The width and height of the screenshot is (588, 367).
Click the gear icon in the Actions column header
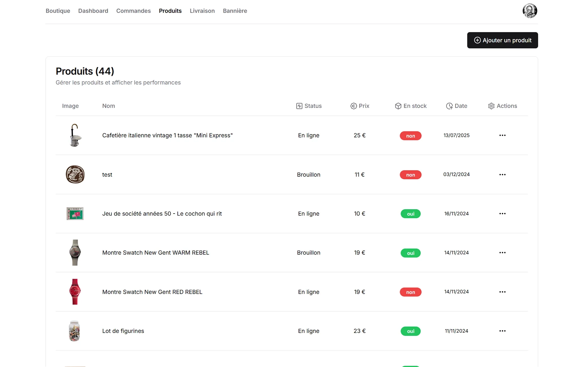tap(491, 106)
